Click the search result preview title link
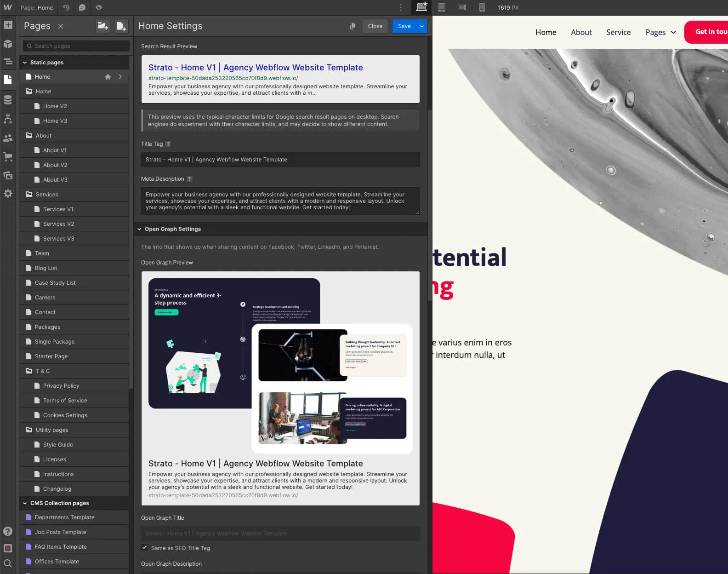The image size is (728, 574). (x=256, y=68)
